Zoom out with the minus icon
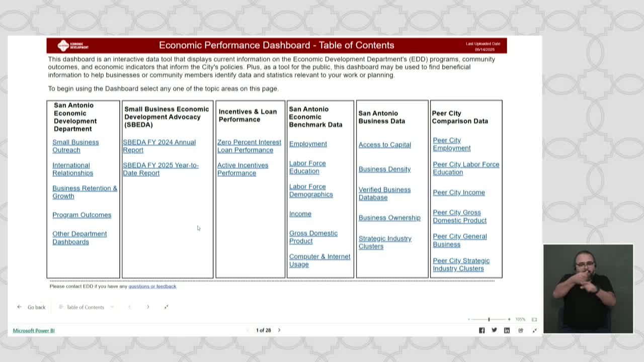Viewport: 644px width, 362px height. click(x=469, y=319)
